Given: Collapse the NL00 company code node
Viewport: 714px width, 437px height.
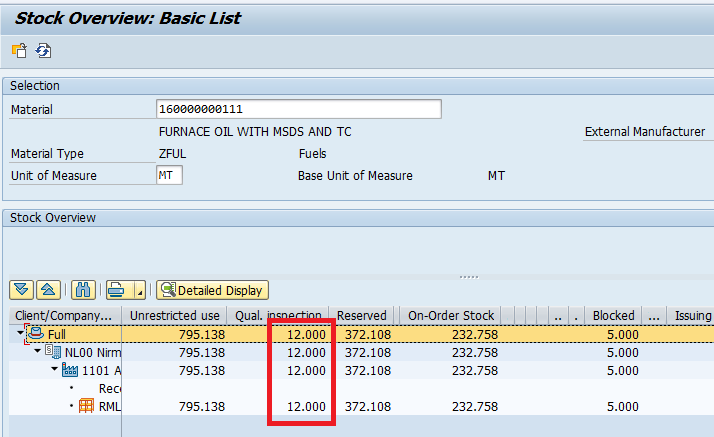Looking at the screenshot, I should click(38, 351).
